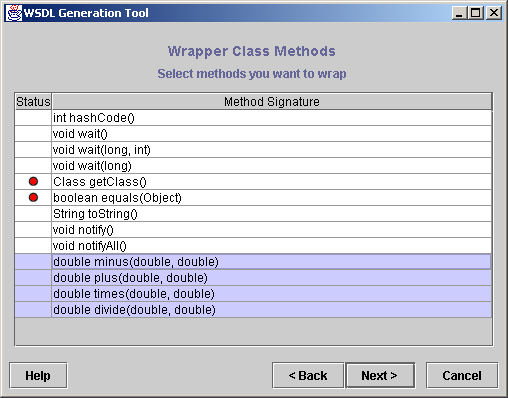Select the void notifyAll() method row
Image resolution: width=508 pixels, height=398 pixels.
tap(253, 246)
